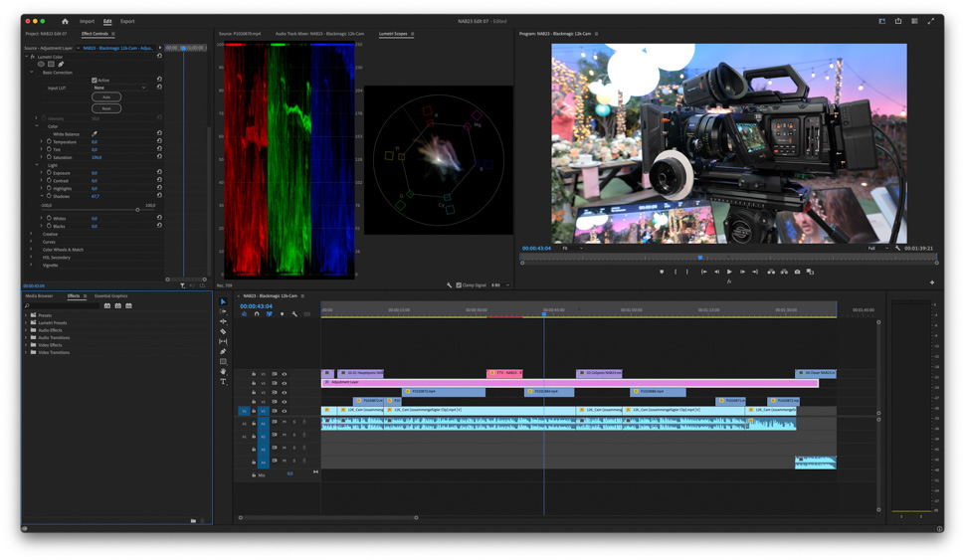The width and height of the screenshot is (965, 560).
Task: Expand the Creative section
Action: (32, 234)
